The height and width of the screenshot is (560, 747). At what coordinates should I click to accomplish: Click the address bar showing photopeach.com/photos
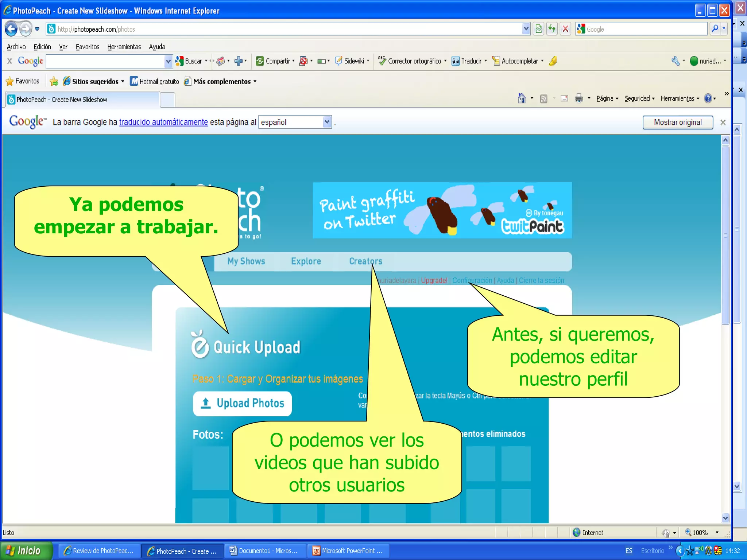pyautogui.click(x=284, y=29)
